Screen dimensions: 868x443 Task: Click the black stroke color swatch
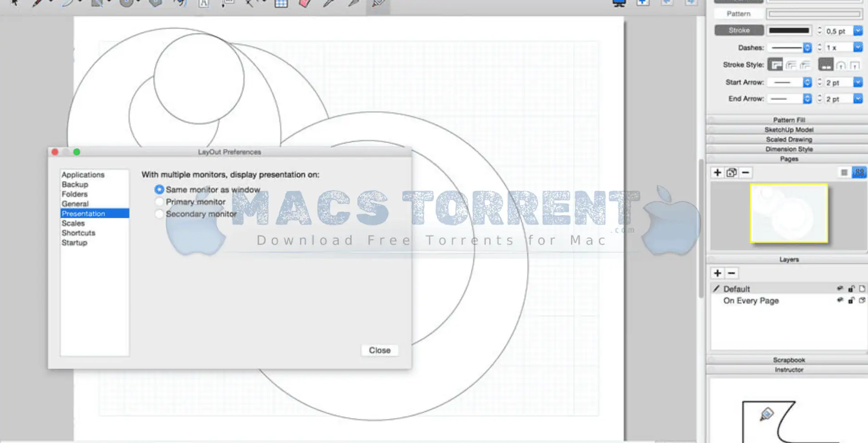[789, 30]
